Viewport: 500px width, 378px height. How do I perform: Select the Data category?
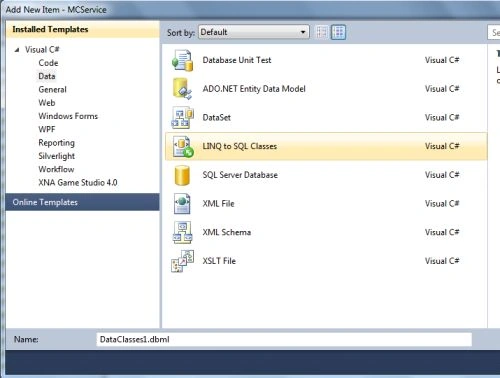pos(47,76)
